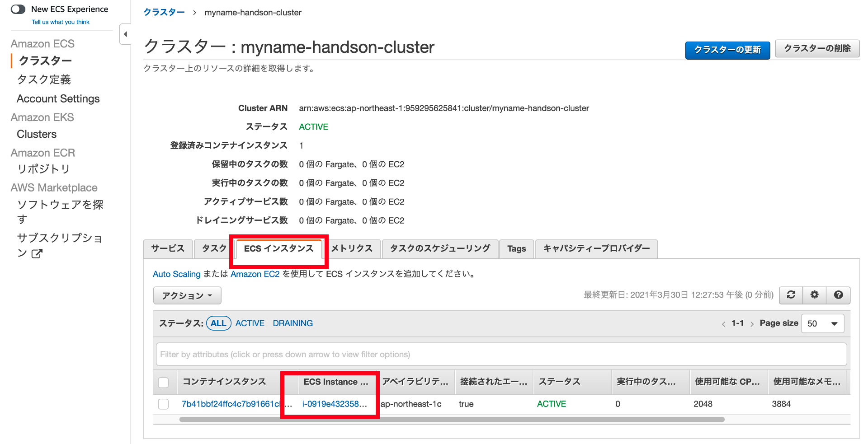868x444 pixels.
Task: Click the table's horizontal scrollbar
Action: click(x=452, y=420)
